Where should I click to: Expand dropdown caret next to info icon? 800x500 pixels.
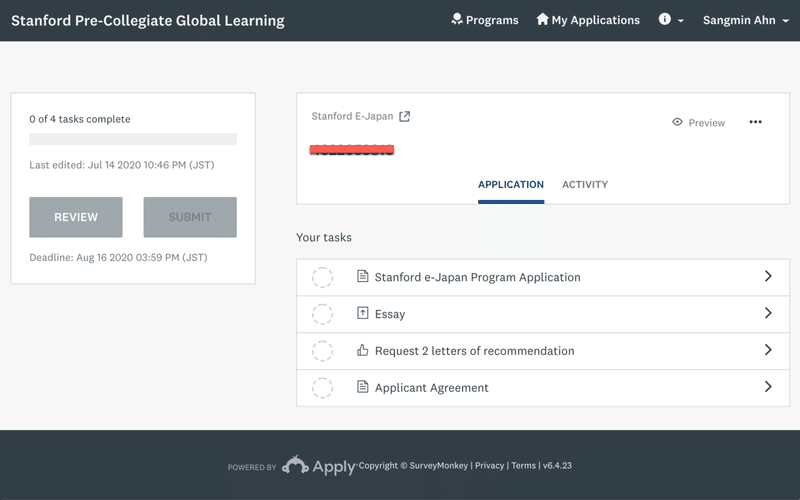coord(681,21)
